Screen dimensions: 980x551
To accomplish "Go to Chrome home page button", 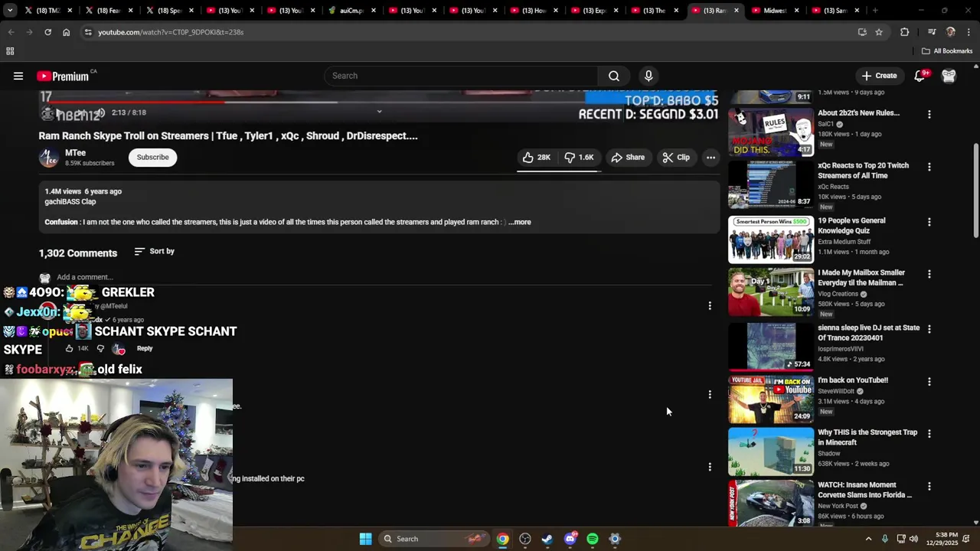I will click(66, 32).
